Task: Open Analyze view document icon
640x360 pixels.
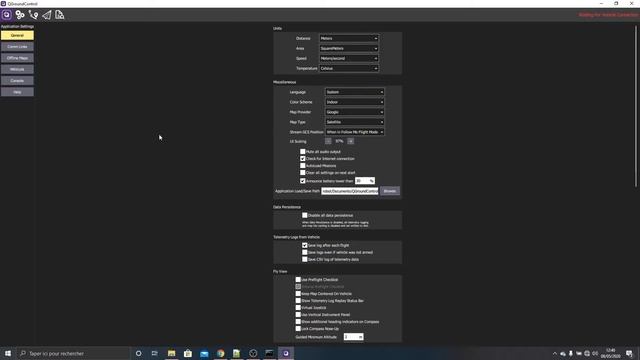Action: (60, 15)
